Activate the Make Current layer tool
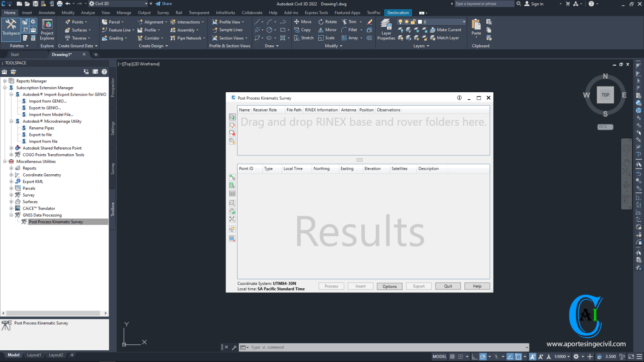Image resolution: width=644 pixels, height=362 pixels. (x=446, y=30)
